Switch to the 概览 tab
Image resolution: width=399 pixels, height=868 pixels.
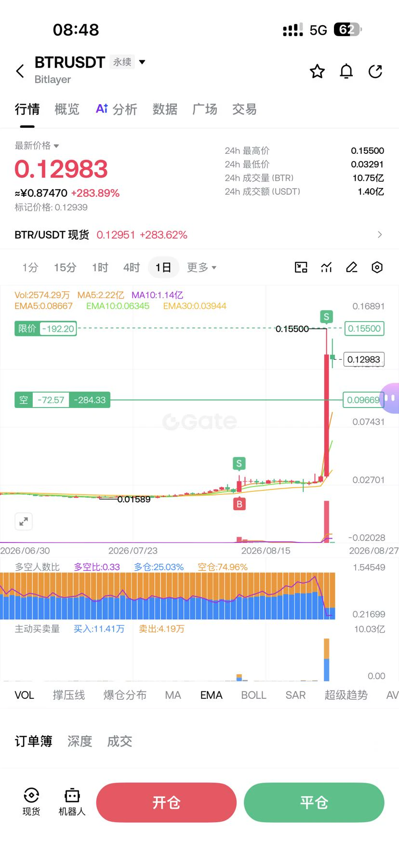[x=67, y=109]
